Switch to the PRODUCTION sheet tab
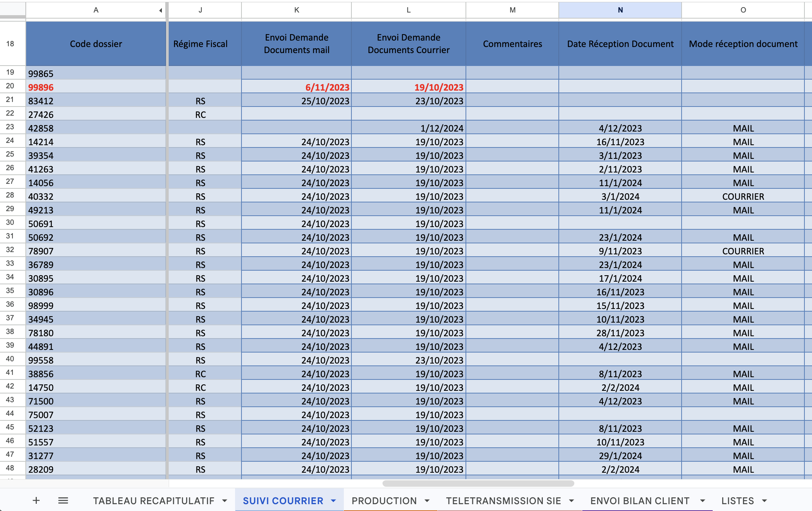812x511 pixels. [384, 501]
